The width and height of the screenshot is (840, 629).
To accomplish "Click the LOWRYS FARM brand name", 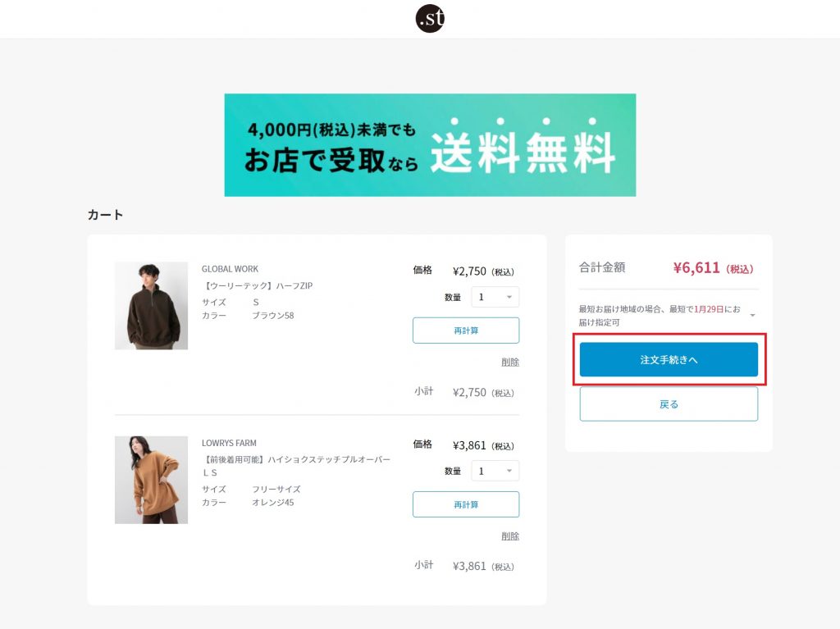I will [229, 443].
